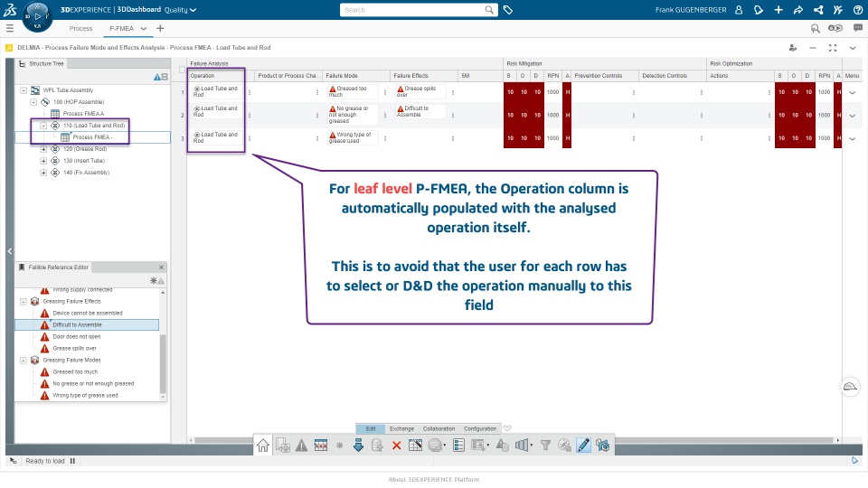
Task: Collapse Greasing Failure Modes group
Action: (24, 361)
